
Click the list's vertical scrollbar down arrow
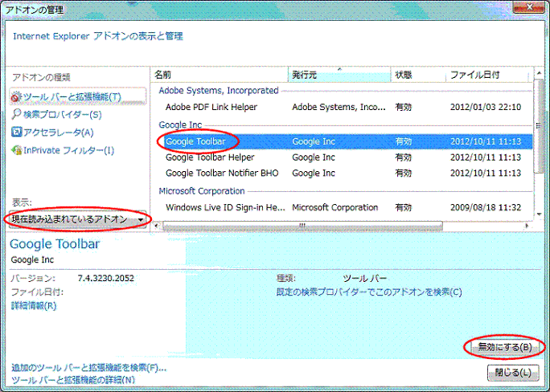[x=539, y=214]
